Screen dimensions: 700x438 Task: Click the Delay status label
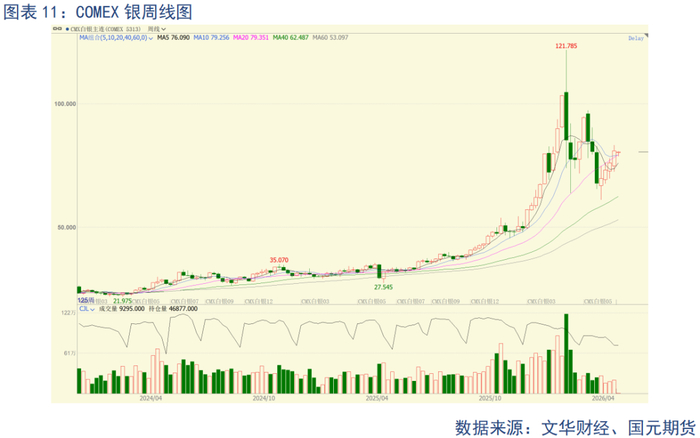pyautogui.click(x=636, y=38)
